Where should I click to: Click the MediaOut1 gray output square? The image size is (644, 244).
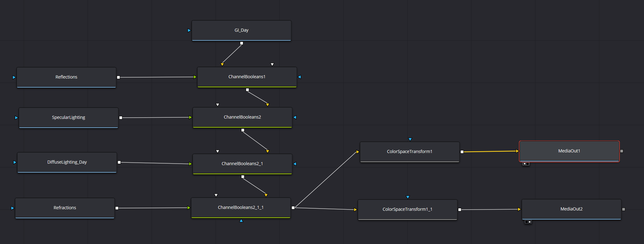coord(622,151)
